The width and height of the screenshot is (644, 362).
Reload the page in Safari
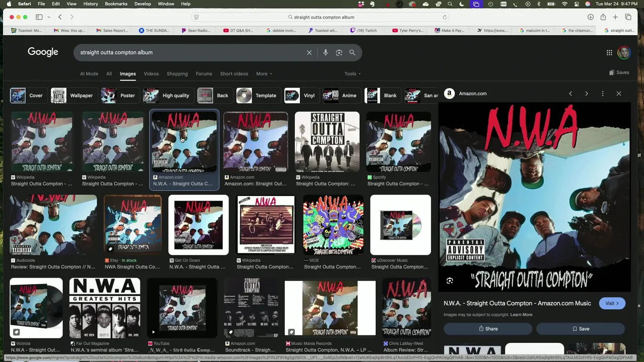pos(445,17)
